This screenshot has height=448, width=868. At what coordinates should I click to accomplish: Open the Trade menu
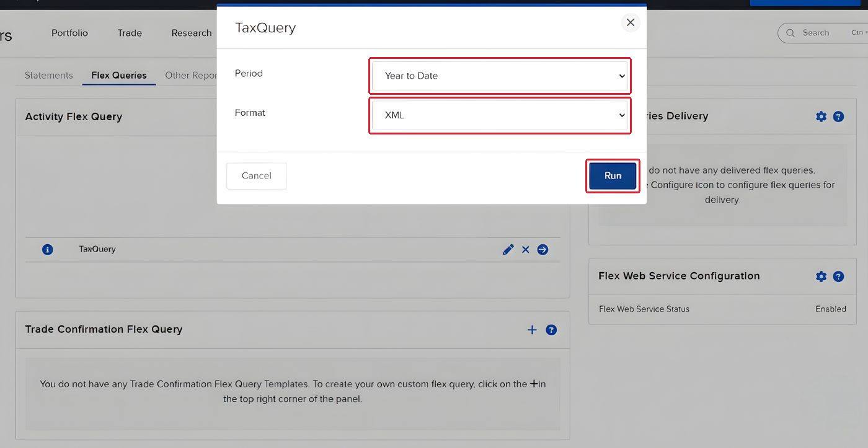point(130,33)
